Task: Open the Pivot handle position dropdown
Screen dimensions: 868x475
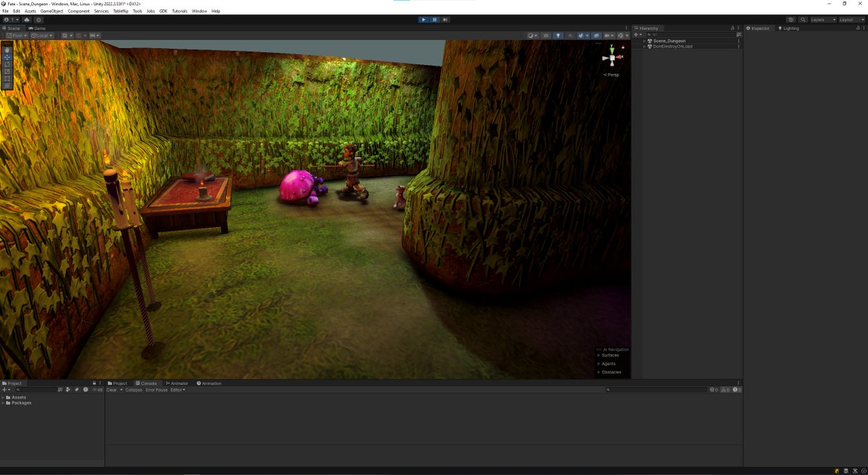Action: 17,35
